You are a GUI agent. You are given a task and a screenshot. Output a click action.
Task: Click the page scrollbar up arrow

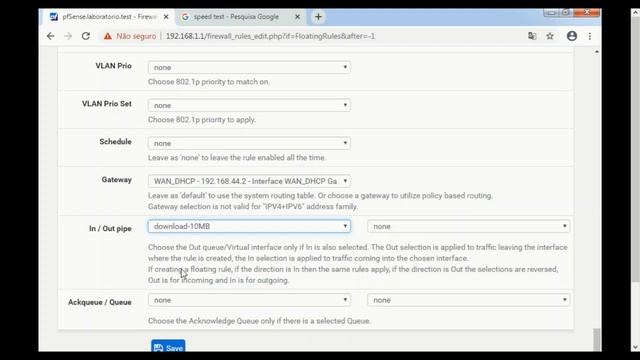coord(597,52)
